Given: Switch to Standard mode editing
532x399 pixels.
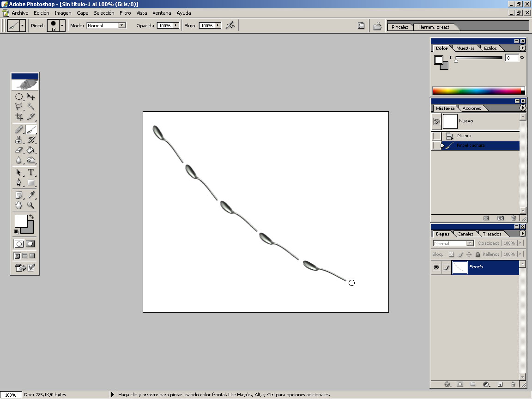Looking at the screenshot, I should click(19, 244).
